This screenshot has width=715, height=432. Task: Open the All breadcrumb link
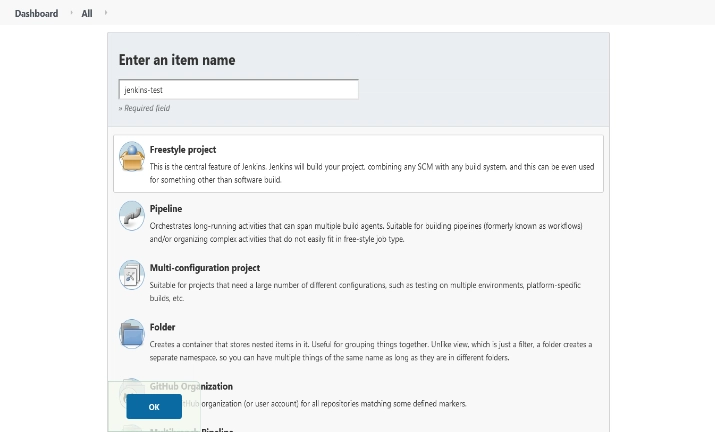87,13
